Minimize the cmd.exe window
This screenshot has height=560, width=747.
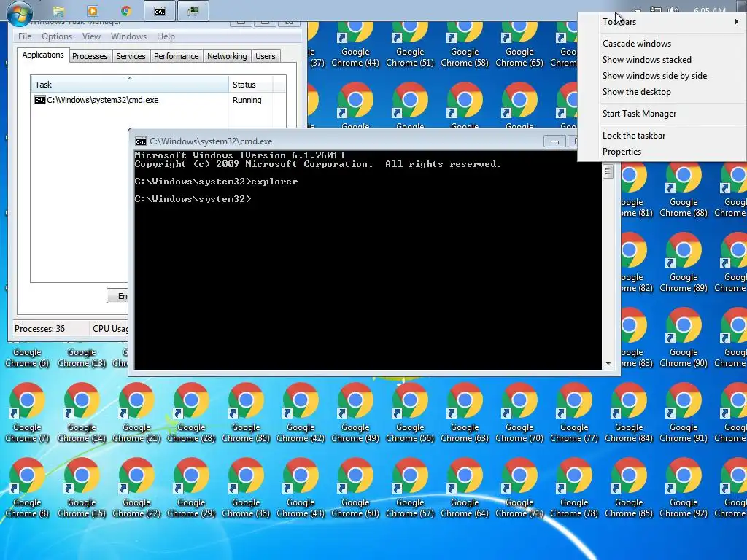click(x=554, y=142)
